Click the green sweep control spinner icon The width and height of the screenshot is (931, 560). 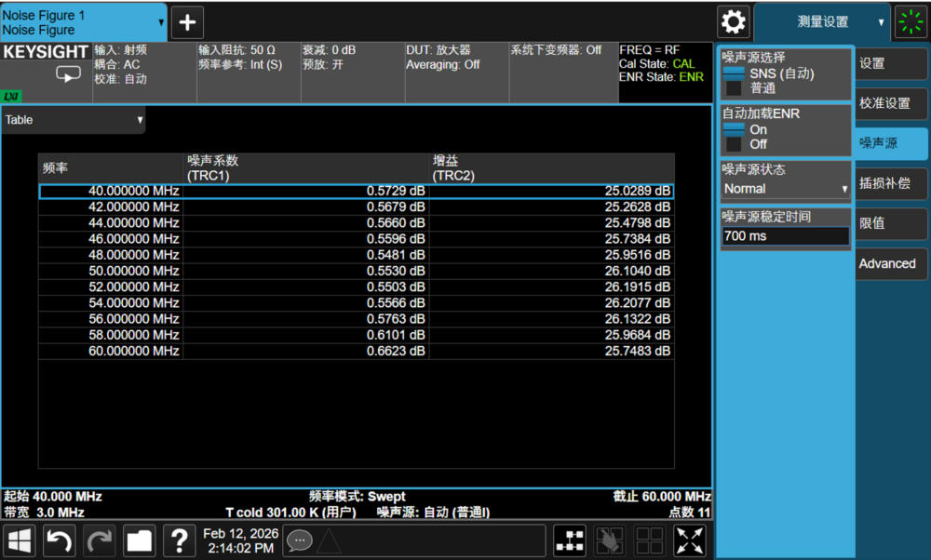910,22
